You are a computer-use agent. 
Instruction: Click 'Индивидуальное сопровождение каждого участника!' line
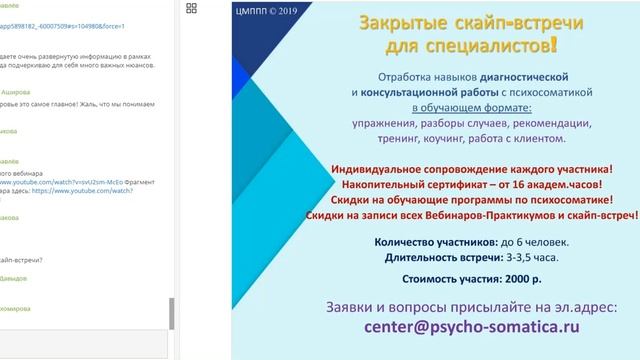tap(472, 169)
